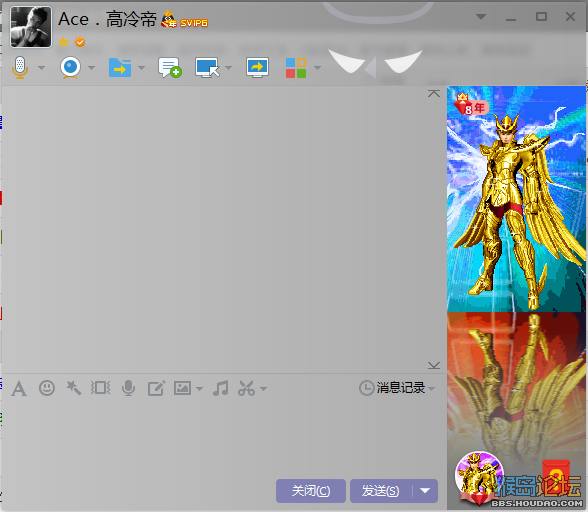Jump to bottom of chat history
588x512 pixels.
[x=434, y=365]
